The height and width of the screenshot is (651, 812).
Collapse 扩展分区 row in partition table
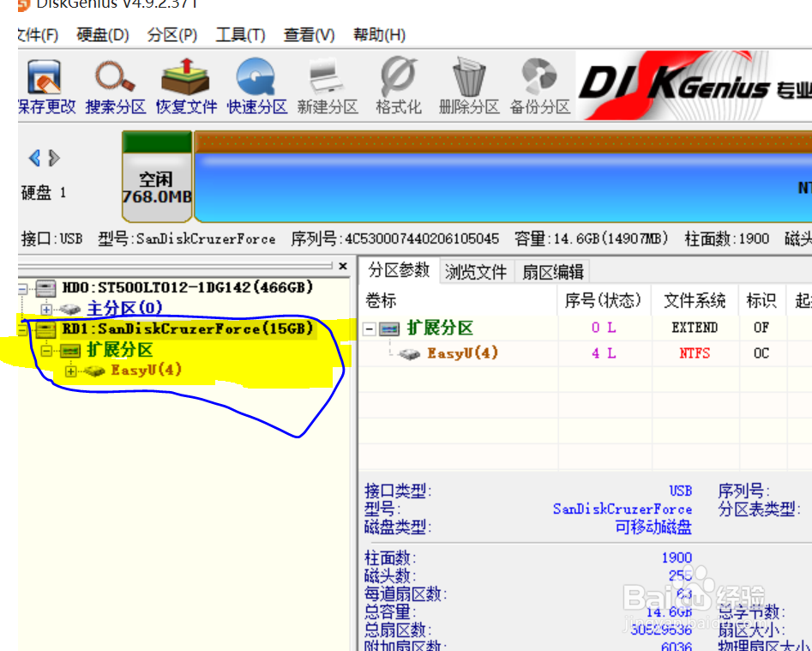[x=369, y=329]
